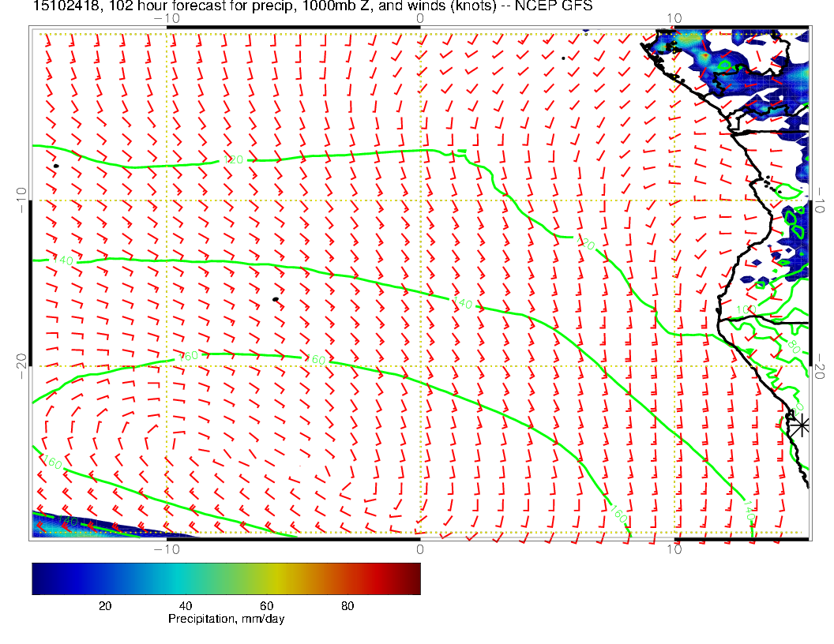
Task: Select the green-yellow region at colorbar value 60
Action: pyautogui.click(x=266, y=578)
